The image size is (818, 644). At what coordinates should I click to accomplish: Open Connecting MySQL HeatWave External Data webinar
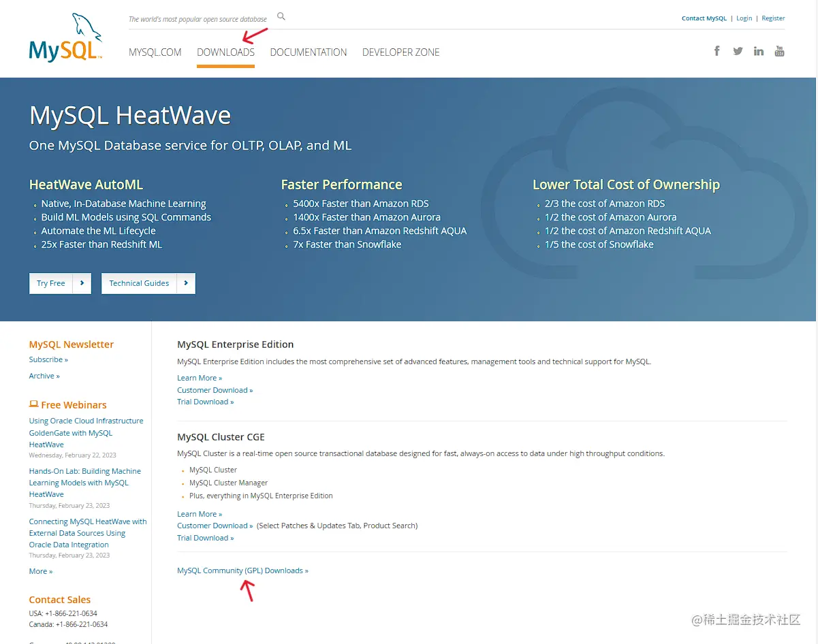(88, 533)
